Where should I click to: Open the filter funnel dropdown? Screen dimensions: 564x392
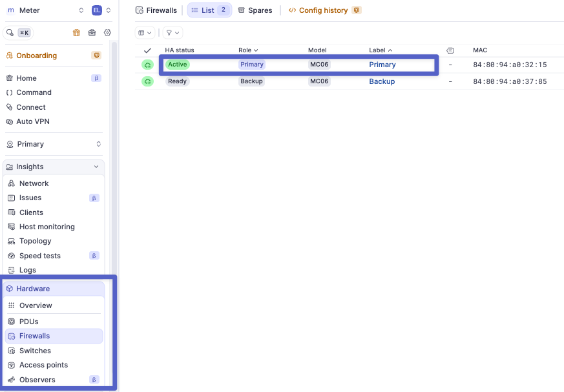click(172, 32)
